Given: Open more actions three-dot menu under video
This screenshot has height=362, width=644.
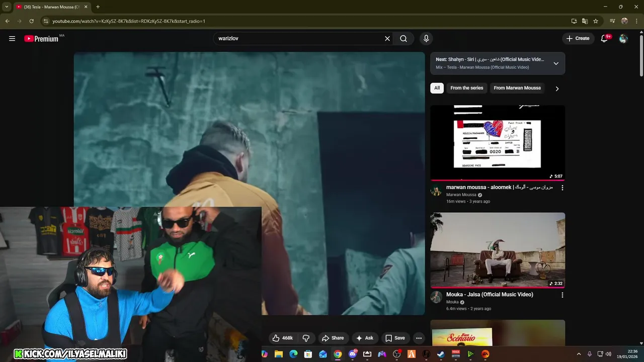Looking at the screenshot, I should [419, 338].
